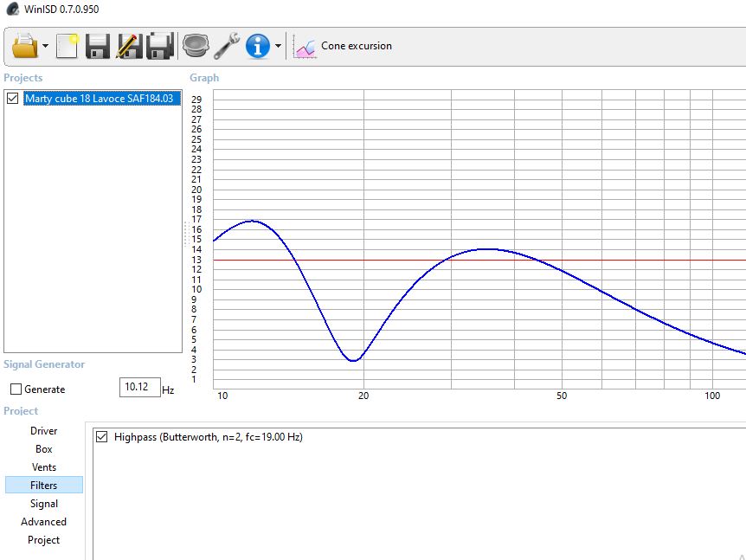Open the Vents tab
This screenshot has height=560, width=746.
tap(44, 467)
